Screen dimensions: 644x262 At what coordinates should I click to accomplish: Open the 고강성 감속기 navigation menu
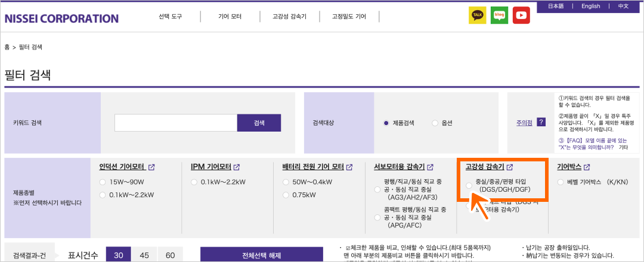click(x=289, y=17)
